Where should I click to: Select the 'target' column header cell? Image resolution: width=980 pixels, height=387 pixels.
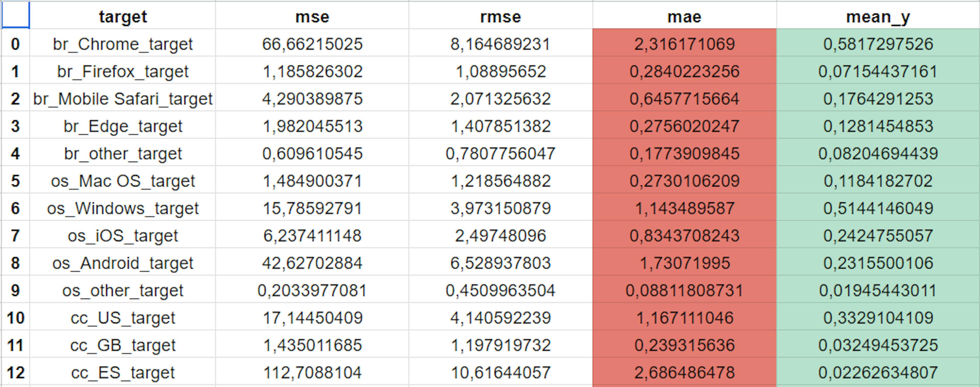(x=122, y=17)
